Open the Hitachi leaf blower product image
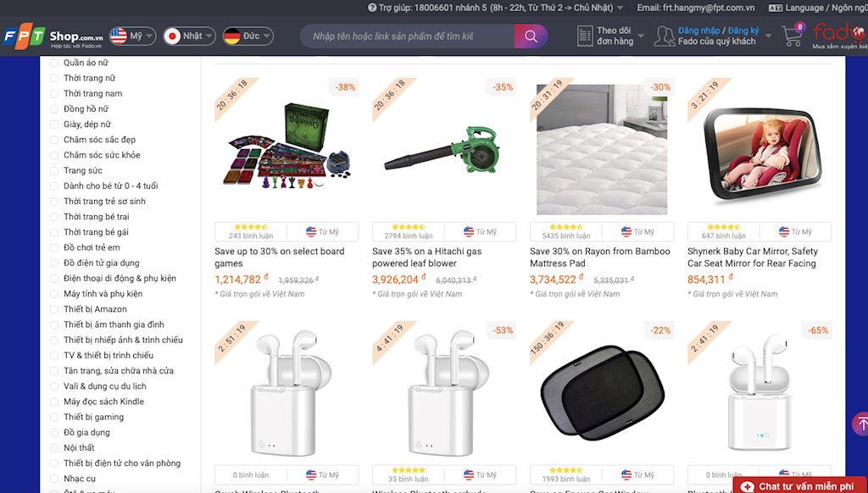 coord(444,150)
